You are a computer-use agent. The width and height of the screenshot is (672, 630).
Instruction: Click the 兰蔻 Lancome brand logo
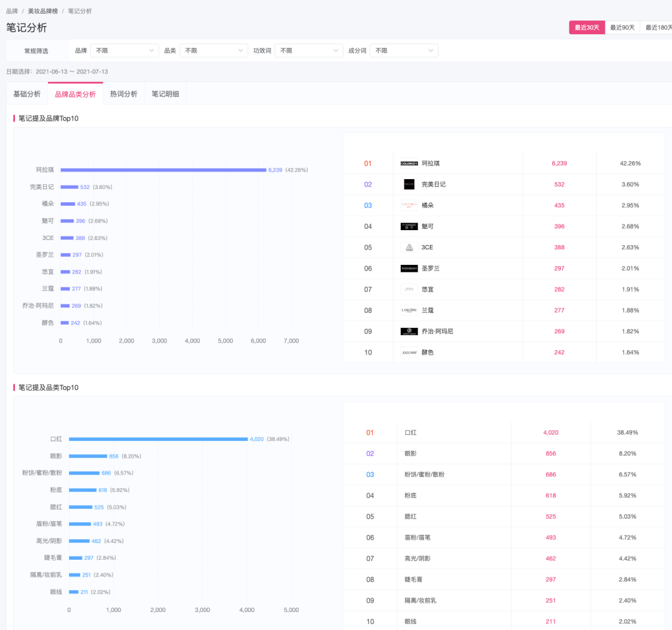click(409, 310)
